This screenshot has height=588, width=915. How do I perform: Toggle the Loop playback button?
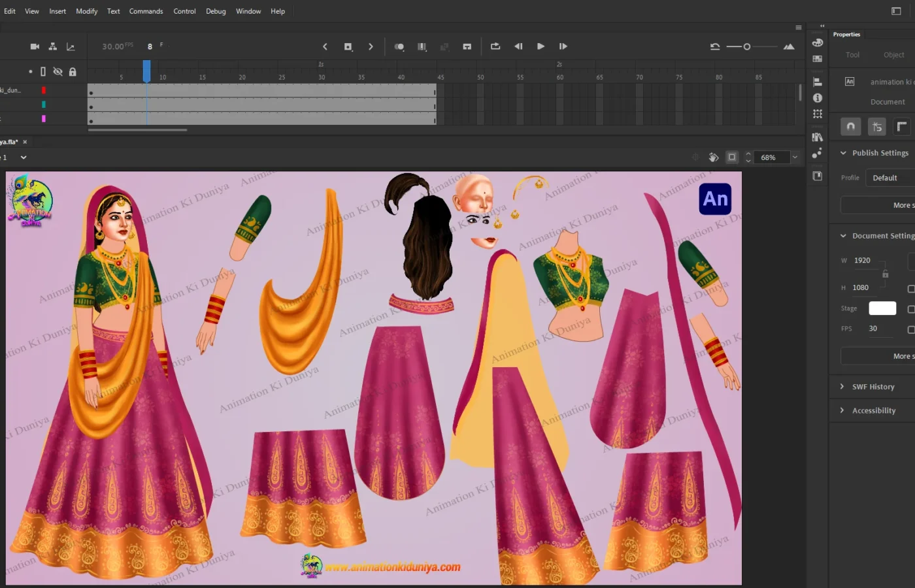pos(495,46)
